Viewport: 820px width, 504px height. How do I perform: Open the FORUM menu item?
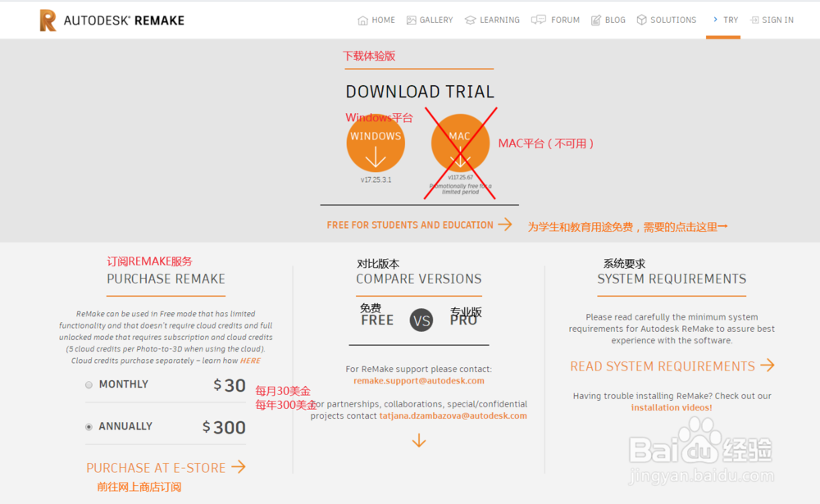[x=555, y=20]
